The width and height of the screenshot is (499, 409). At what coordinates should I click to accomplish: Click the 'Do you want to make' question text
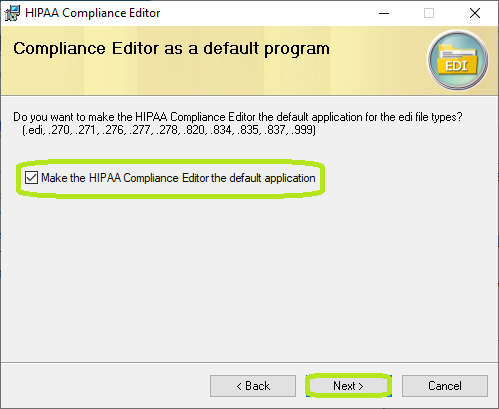coord(238,117)
